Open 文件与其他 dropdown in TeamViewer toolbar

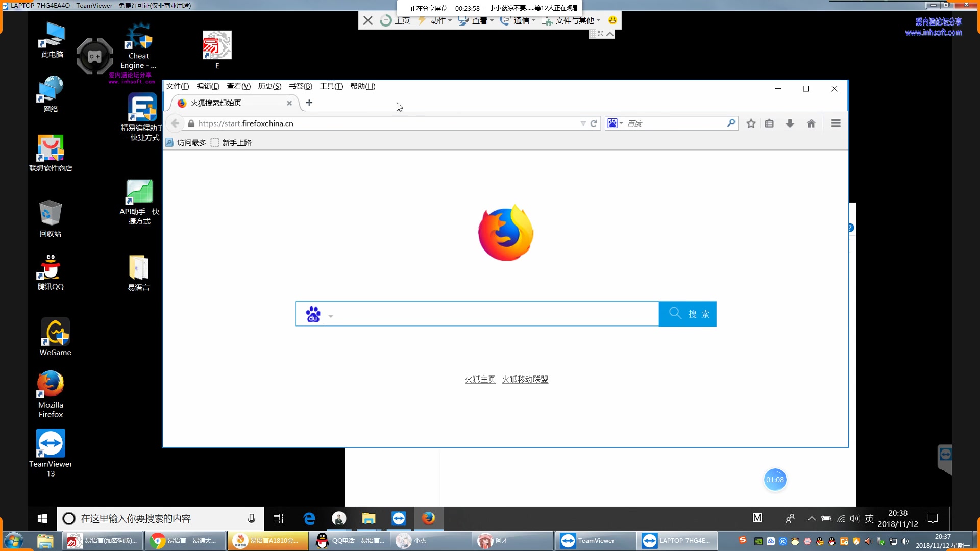pyautogui.click(x=571, y=20)
